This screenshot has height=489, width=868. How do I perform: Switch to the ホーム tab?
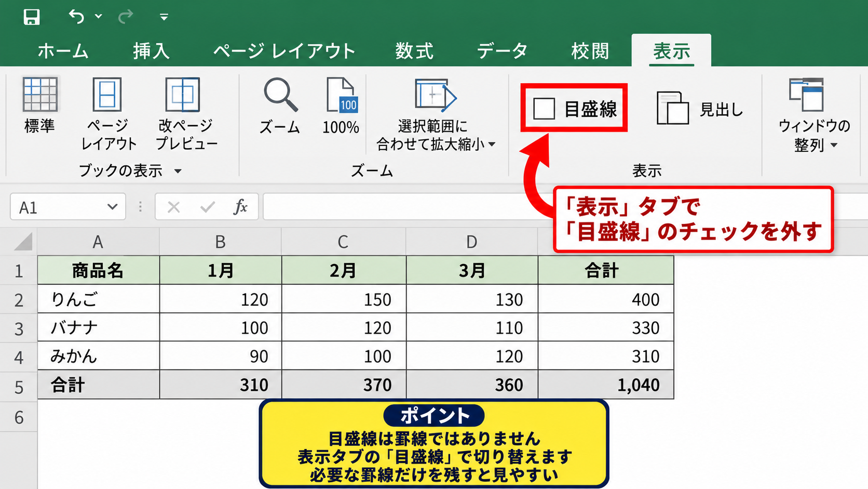coord(63,51)
